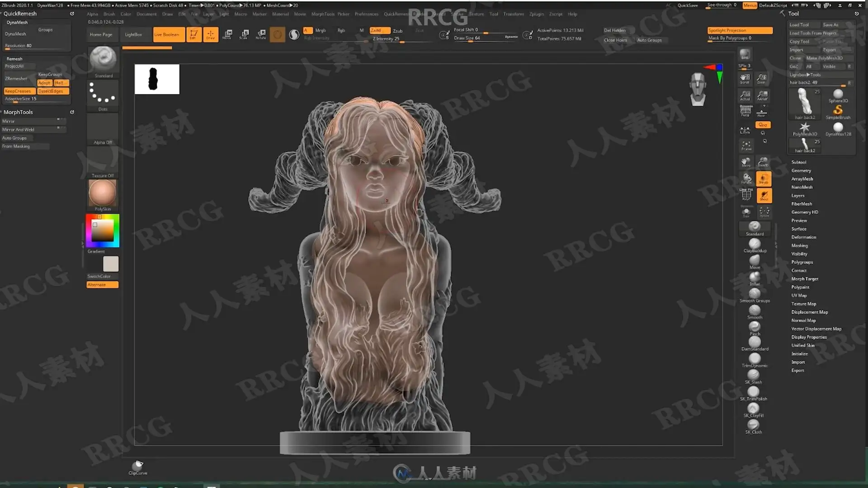Toggle the DetectEdges option
Viewport: 868px width, 488px height.
tap(53, 91)
